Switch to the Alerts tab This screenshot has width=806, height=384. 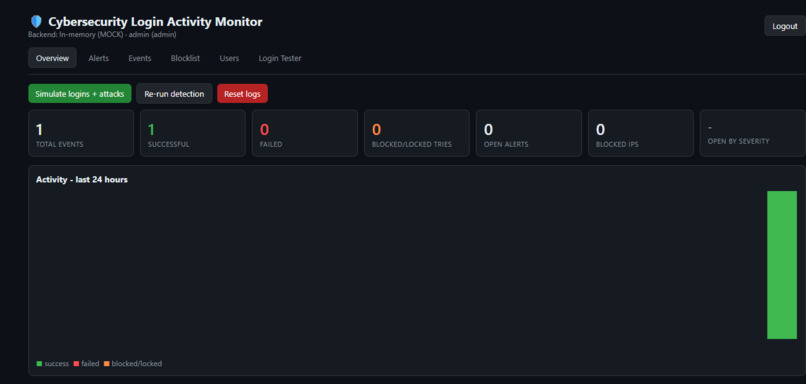[x=99, y=58]
